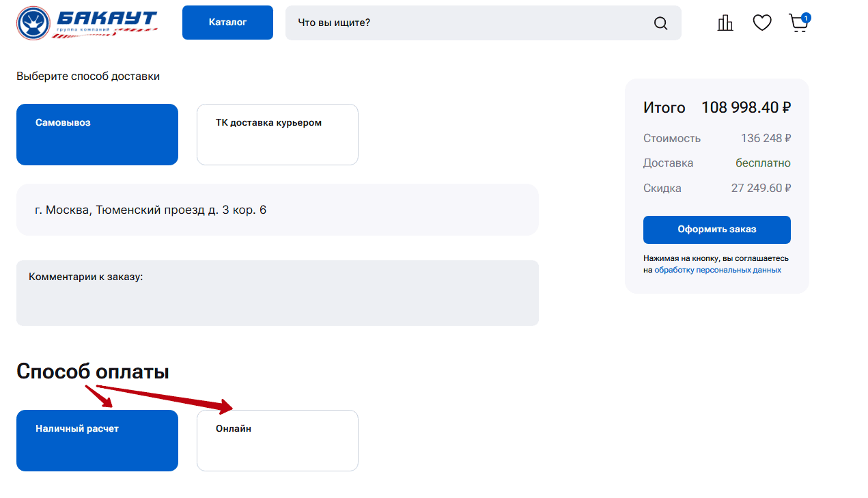This screenshot has width=868, height=498.
Task: Open the shopping cart icon
Action: pyautogui.click(x=798, y=24)
